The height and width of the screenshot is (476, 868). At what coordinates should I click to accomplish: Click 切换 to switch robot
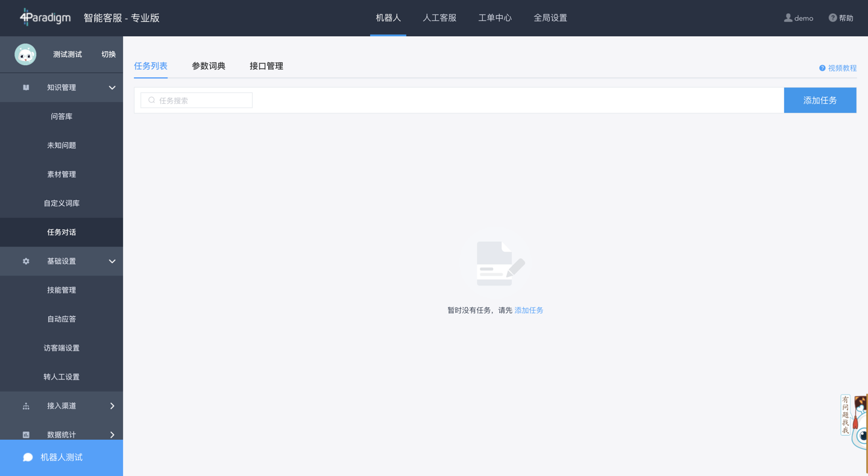point(108,54)
